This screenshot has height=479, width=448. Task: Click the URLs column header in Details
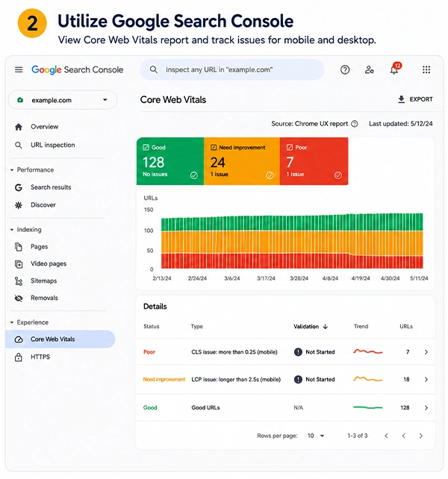[406, 327]
